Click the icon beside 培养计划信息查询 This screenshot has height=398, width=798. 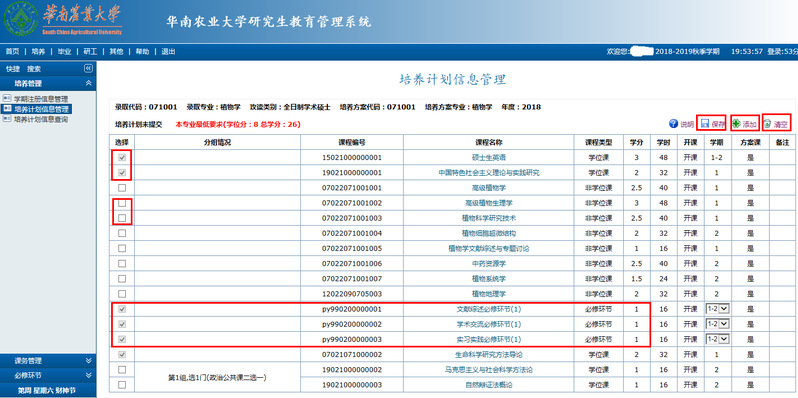pos(7,119)
